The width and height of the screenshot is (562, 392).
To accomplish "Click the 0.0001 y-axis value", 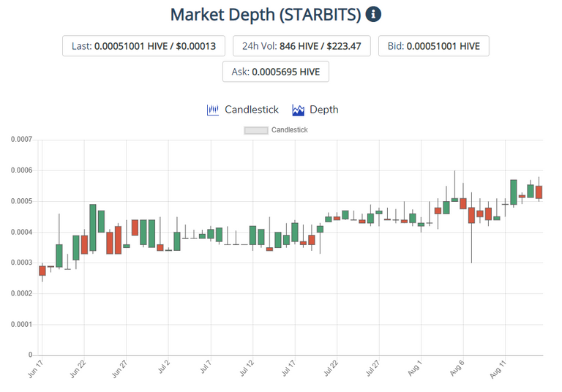I will coord(21,324).
